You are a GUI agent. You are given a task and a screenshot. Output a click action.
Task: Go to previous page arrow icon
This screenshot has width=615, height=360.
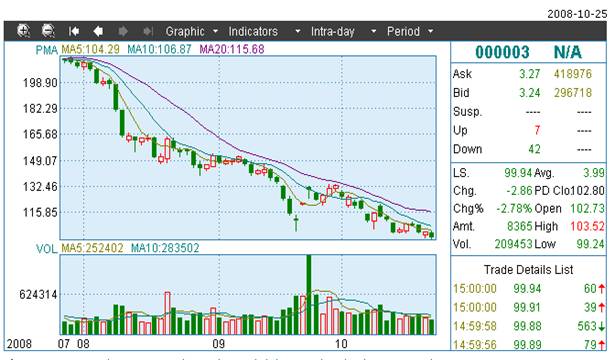pos(98,31)
